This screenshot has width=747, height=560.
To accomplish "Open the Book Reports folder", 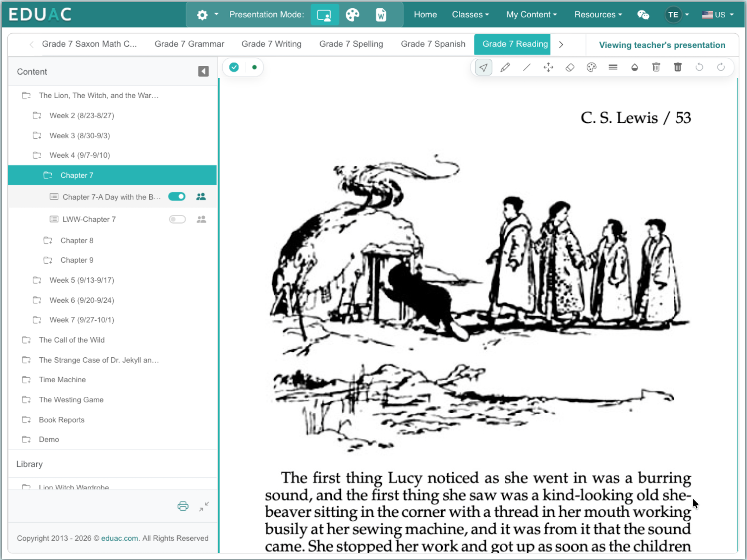I will [x=61, y=419].
